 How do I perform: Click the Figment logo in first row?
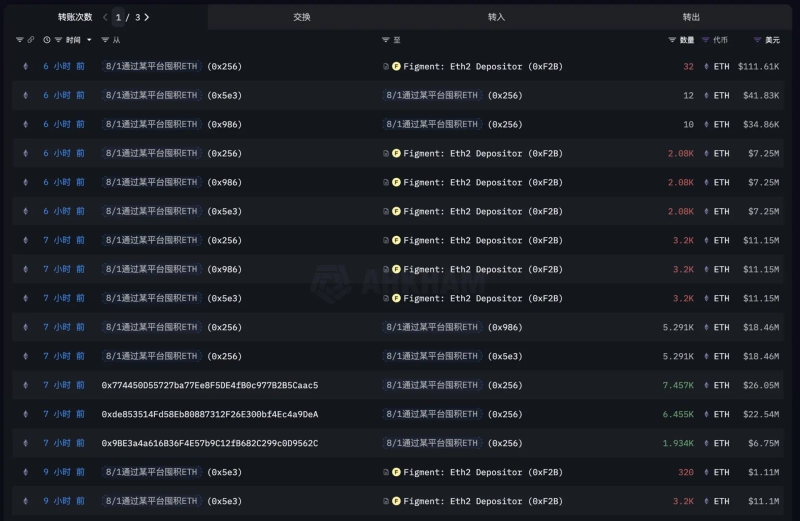396,67
